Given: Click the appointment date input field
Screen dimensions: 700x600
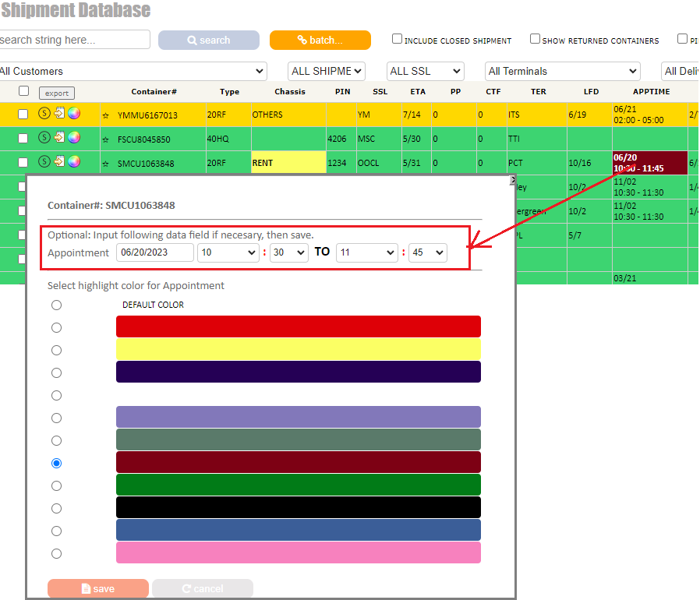Looking at the screenshot, I should pyautogui.click(x=154, y=252).
